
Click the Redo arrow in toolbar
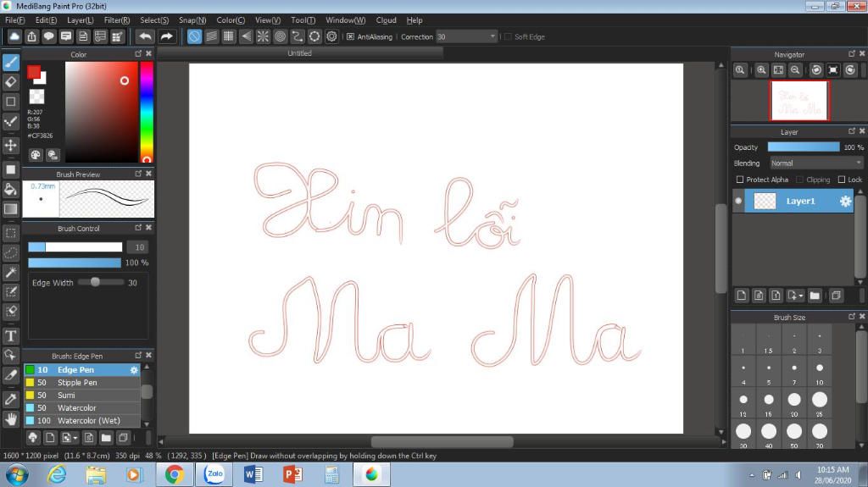pyautogui.click(x=166, y=36)
